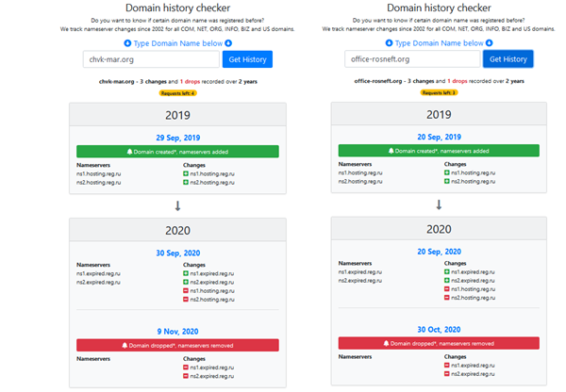Screen dimensions: 566x392
Task: Select the 9 Nov, 2020 date heading
Action: [177, 330]
